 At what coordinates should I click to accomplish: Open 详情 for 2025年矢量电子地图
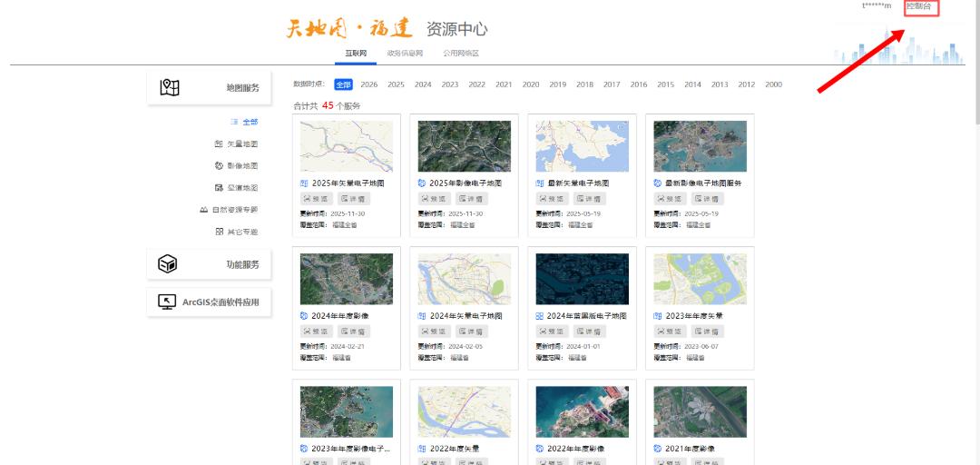pyautogui.click(x=355, y=198)
